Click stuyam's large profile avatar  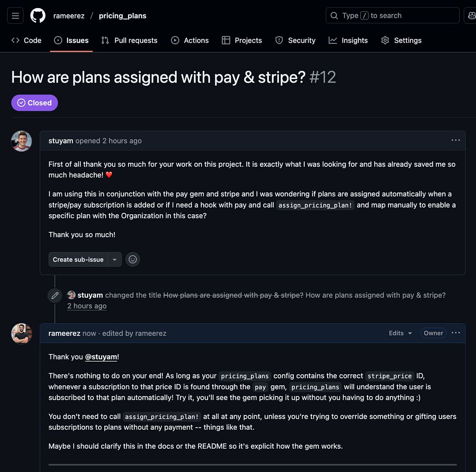21,141
